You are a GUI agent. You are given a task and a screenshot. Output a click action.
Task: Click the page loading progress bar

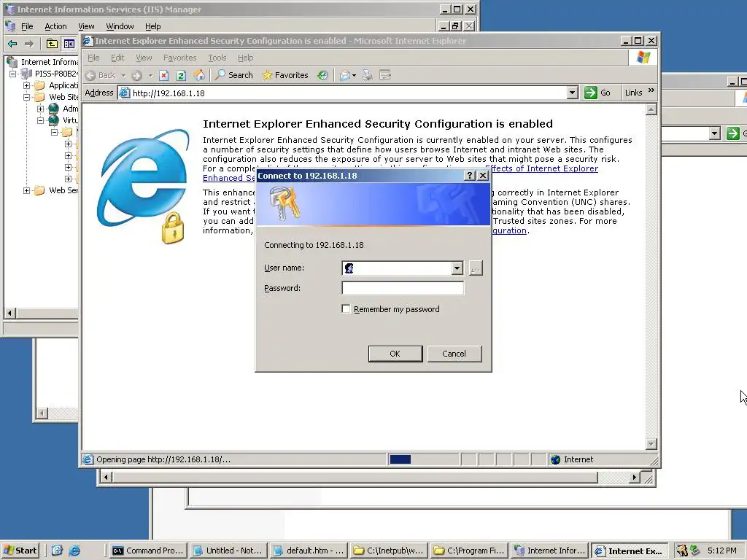[422, 459]
